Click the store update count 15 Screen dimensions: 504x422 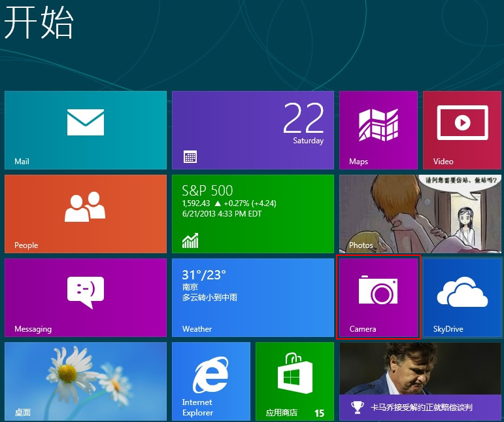coord(319,413)
